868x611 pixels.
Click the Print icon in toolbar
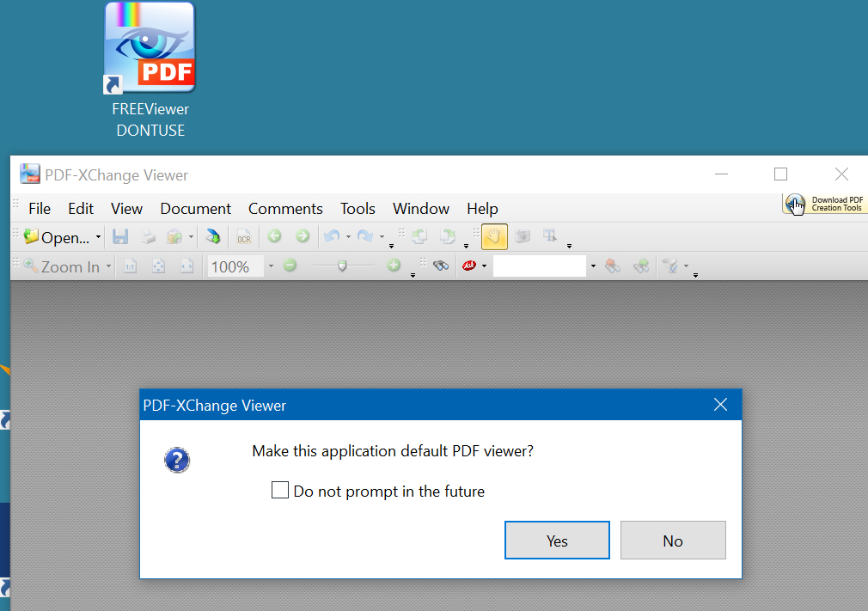149,237
